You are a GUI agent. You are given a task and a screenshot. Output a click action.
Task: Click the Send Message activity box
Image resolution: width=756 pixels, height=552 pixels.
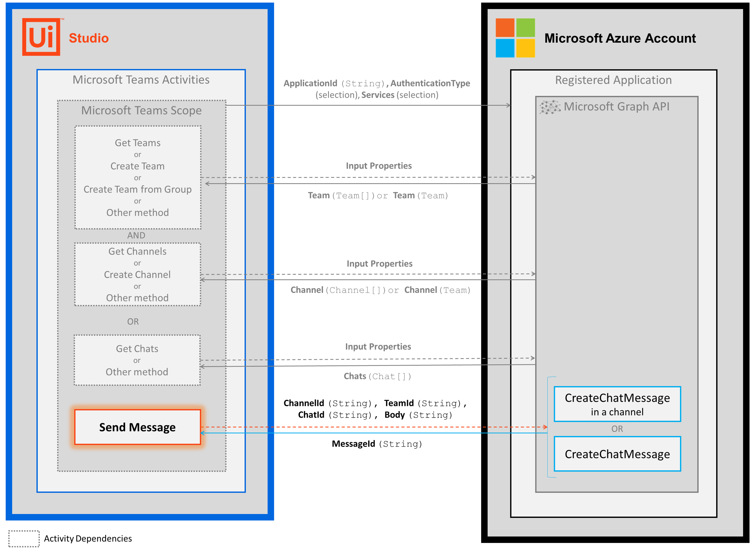pyautogui.click(x=137, y=427)
